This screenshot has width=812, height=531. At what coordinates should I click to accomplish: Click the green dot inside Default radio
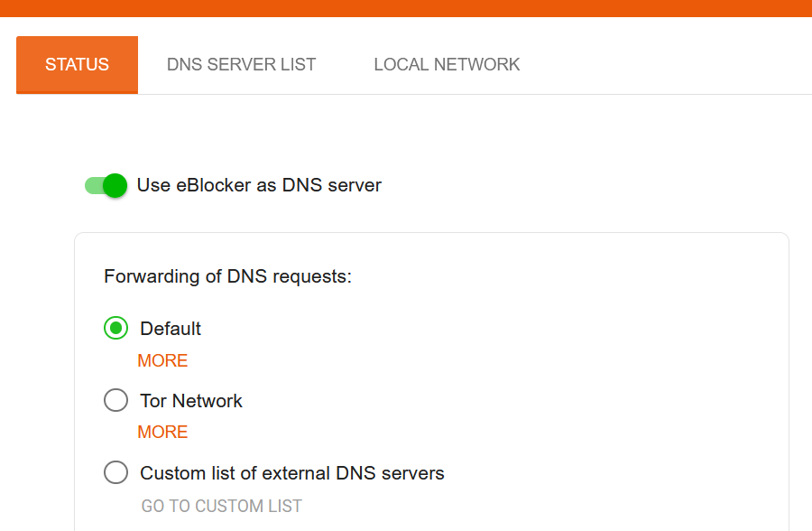pyautogui.click(x=116, y=328)
